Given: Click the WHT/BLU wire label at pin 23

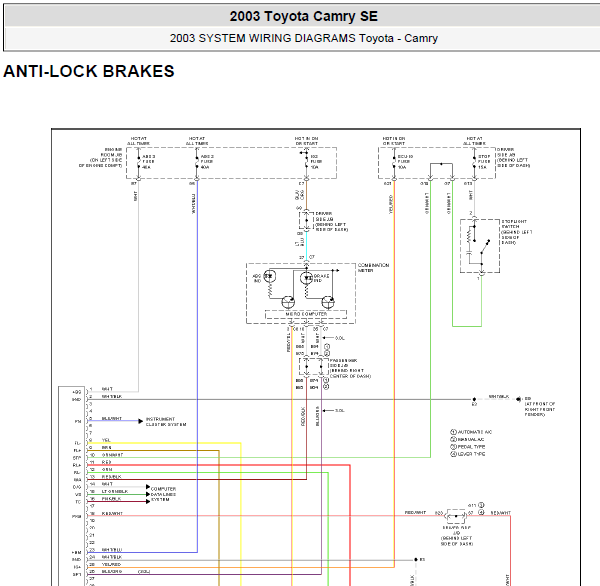Looking at the screenshot, I should 112,550.
